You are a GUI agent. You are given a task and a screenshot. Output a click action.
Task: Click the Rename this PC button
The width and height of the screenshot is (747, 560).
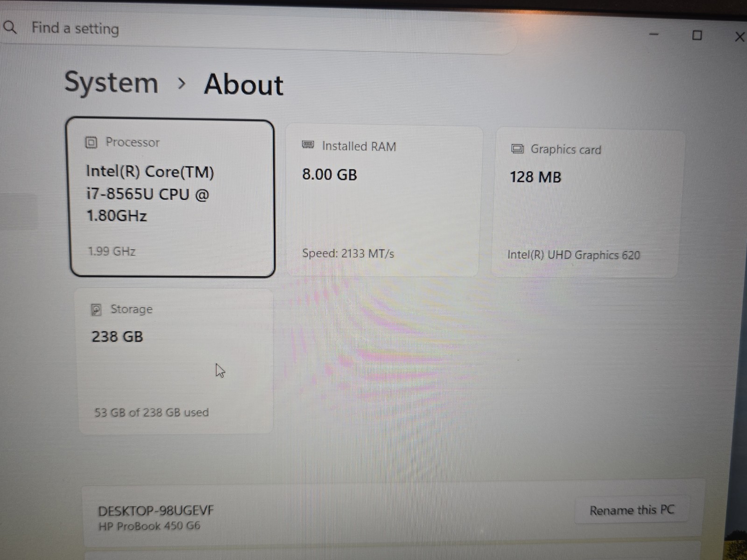tap(632, 510)
